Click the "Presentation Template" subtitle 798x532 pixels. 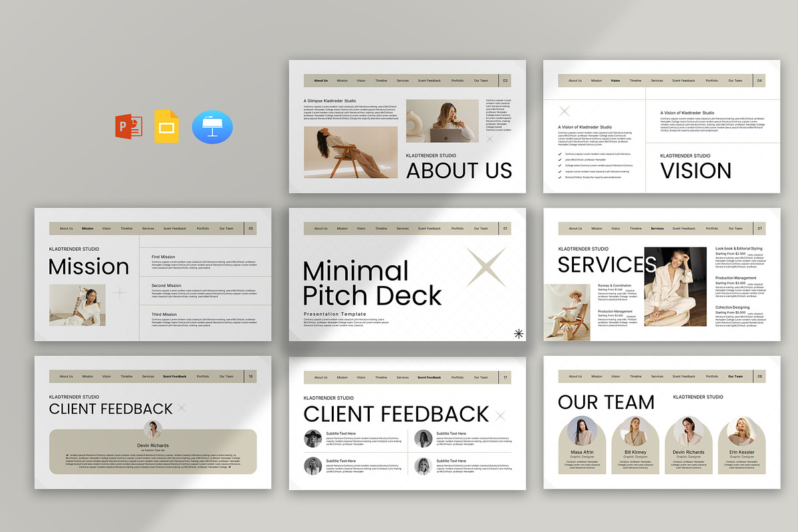click(x=335, y=313)
